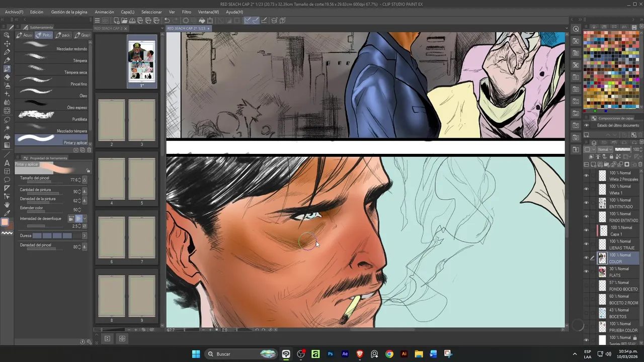Screen dimensions: 644x362
Task: Toggle visibility of Estado del último documento
Action: 586,125
